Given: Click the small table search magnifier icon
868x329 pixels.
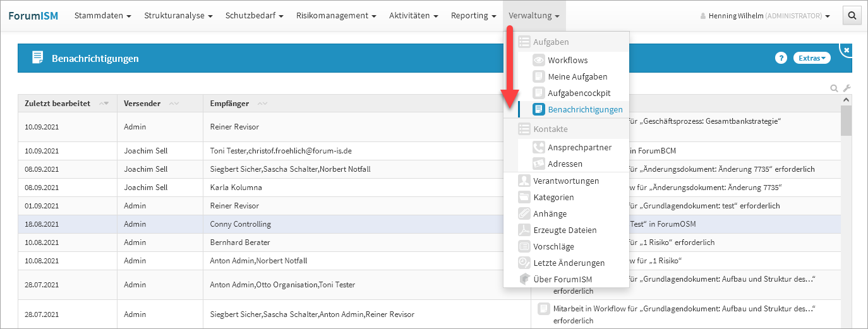Looking at the screenshot, I should point(835,88).
